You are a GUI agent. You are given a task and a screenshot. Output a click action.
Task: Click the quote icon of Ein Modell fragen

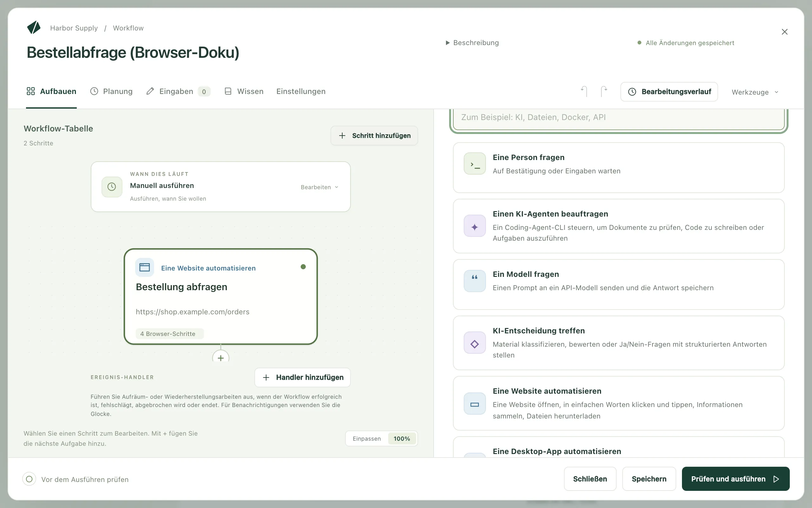(475, 281)
